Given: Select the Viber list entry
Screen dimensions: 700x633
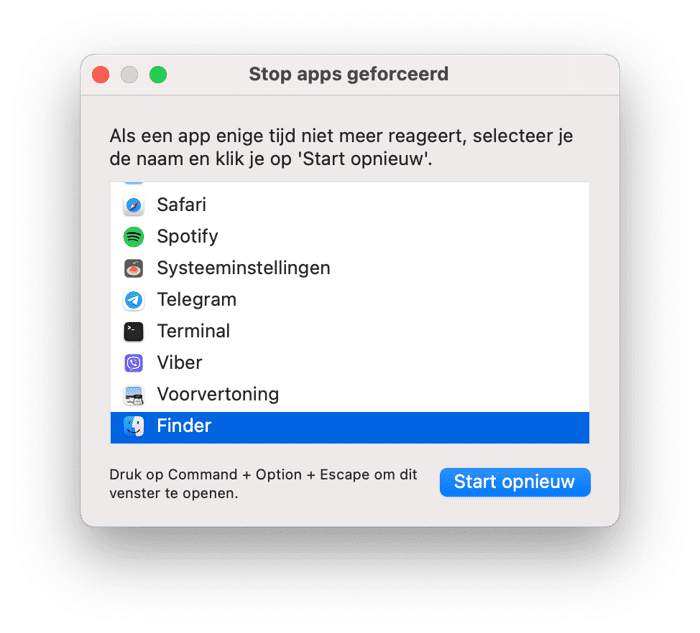Looking at the screenshot, I should click(x=350, y=363).
